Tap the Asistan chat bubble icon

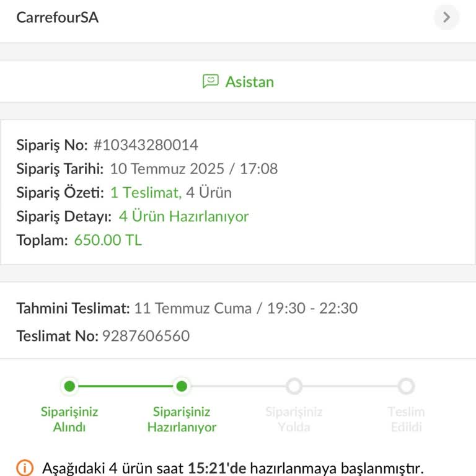coord(211,81)
